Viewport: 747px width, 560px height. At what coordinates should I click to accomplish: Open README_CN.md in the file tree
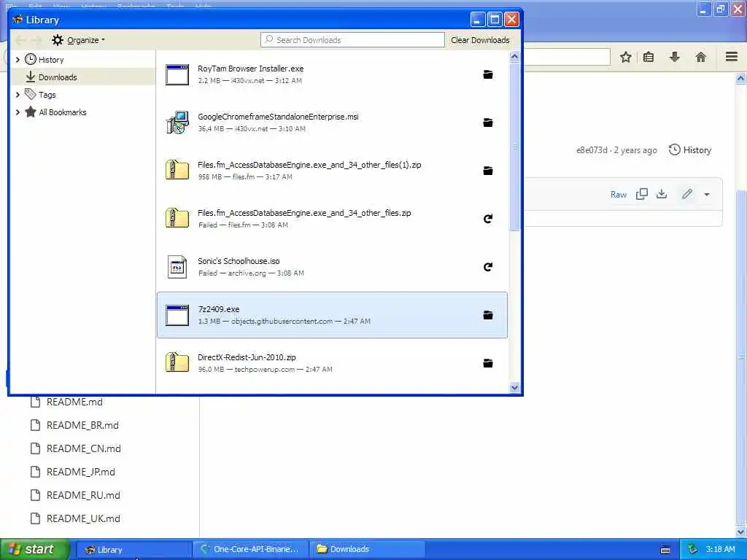[83, 448]
